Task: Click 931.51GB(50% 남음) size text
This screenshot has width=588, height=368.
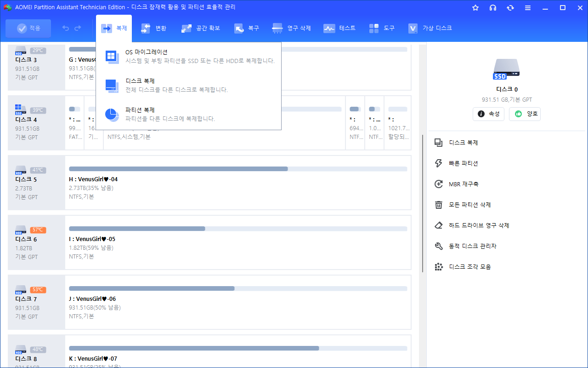Action: coord(95,308)
